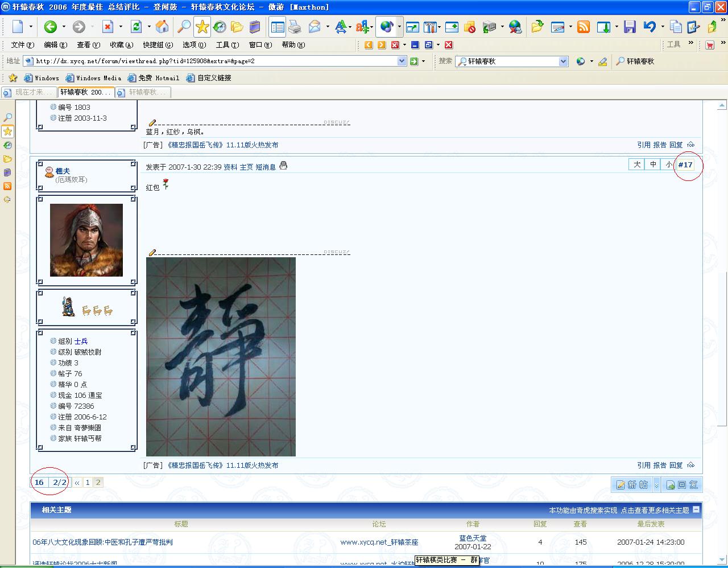Expand the address bar URL dropdown
Viewport: 728px width, 568px height.
pos(402,61)
